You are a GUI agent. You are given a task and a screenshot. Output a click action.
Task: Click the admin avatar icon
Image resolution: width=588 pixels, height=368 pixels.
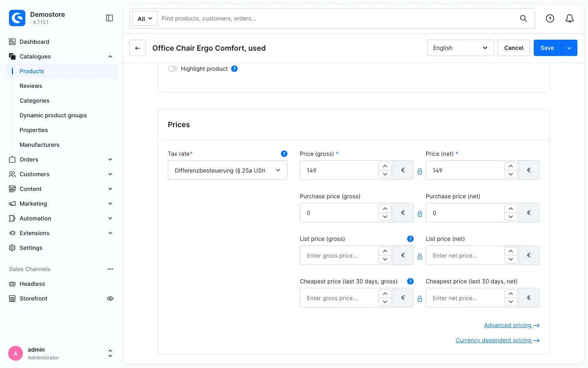coord(16,353)
